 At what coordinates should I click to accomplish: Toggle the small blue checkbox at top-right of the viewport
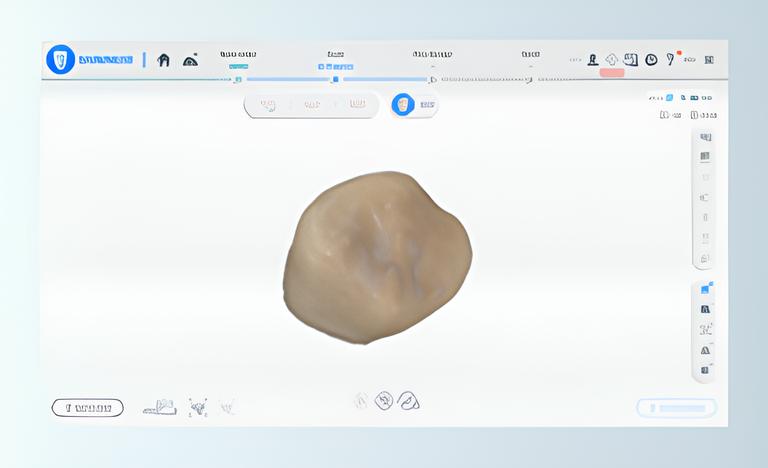[670, 97]
